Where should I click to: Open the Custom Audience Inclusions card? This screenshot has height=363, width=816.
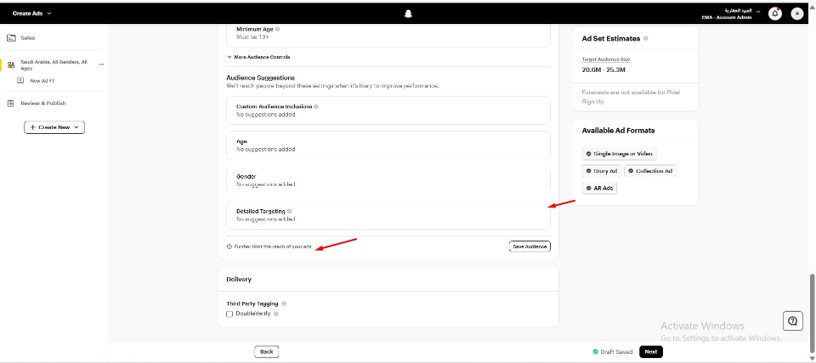(388, 110)
